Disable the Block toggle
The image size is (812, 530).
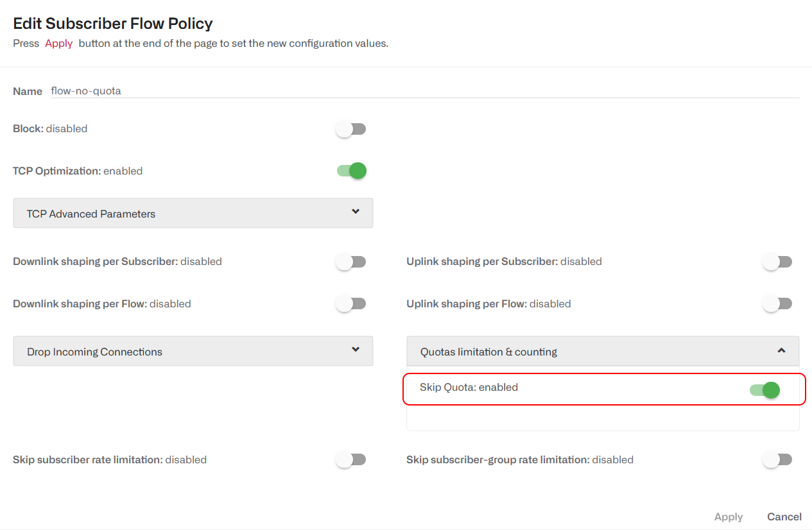point(350,128)
